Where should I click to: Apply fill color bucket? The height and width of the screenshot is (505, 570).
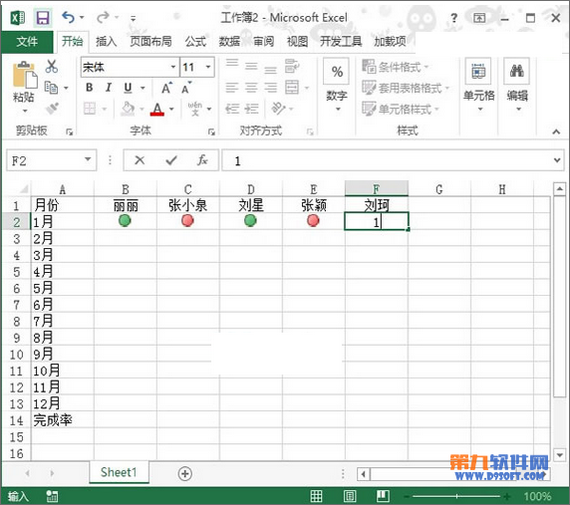click(x=128, y=108)
